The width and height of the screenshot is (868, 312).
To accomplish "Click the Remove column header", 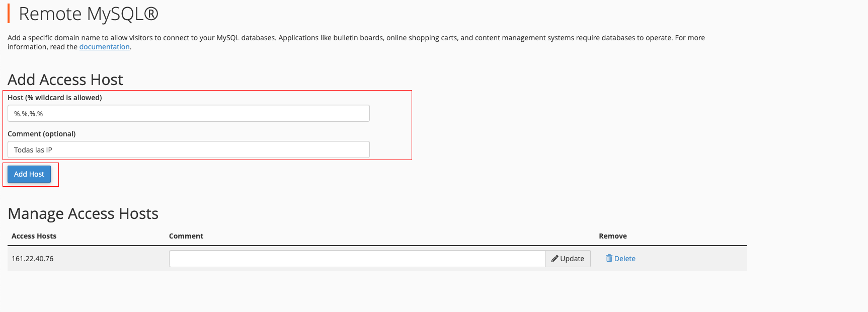I will (x=613, y=236).
